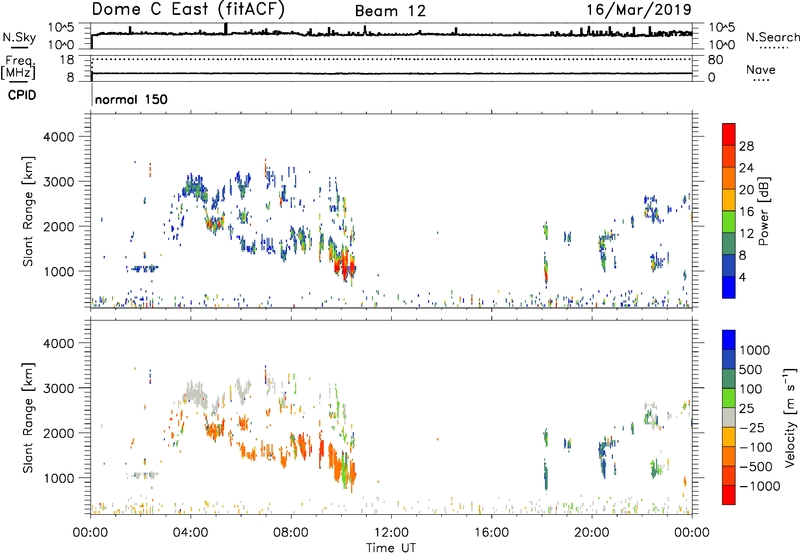The image size is (800, 554).
Task: Pick the orange segment between 20 and 24 dB
Action: (729, 179)
